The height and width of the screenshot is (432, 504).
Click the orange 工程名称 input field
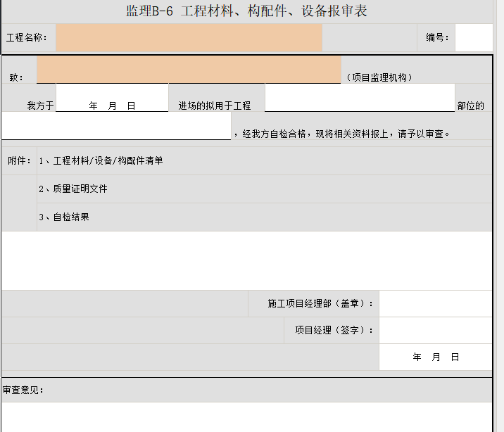tap(189, 37)
